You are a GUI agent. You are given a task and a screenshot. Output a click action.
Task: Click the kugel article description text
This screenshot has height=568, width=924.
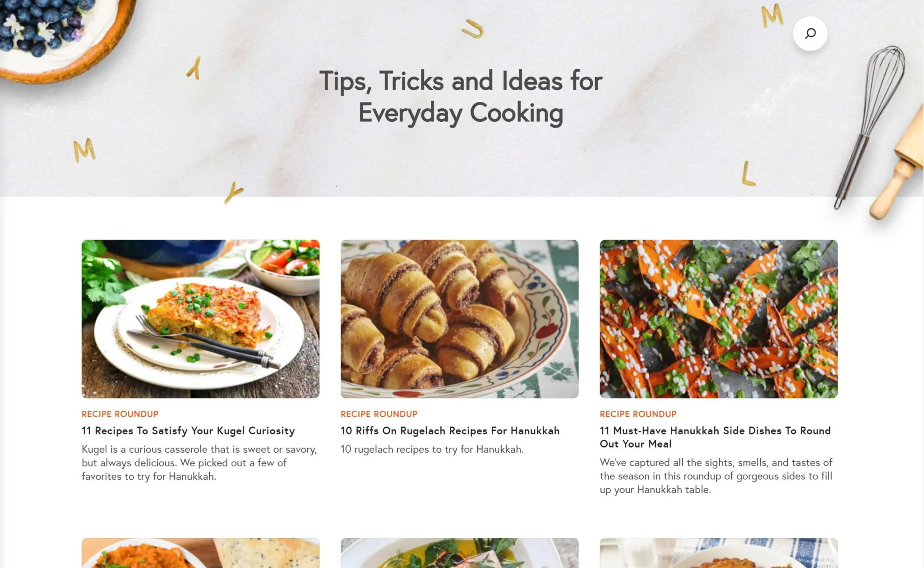tap(199, 463)
